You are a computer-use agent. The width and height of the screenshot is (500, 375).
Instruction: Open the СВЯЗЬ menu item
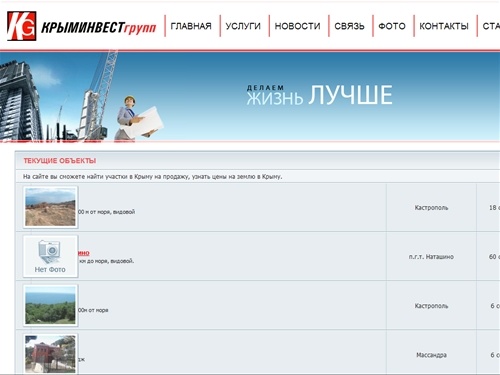[x=349, y=26]
